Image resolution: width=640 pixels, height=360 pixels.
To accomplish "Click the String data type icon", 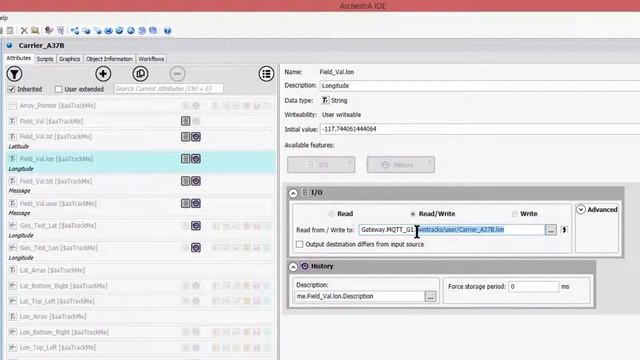I will (325, 100).
